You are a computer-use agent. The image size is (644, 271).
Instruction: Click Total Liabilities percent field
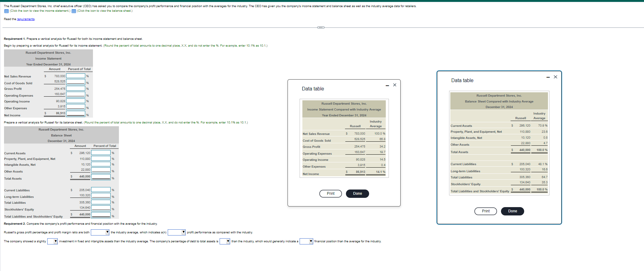(x=101, y=202)
